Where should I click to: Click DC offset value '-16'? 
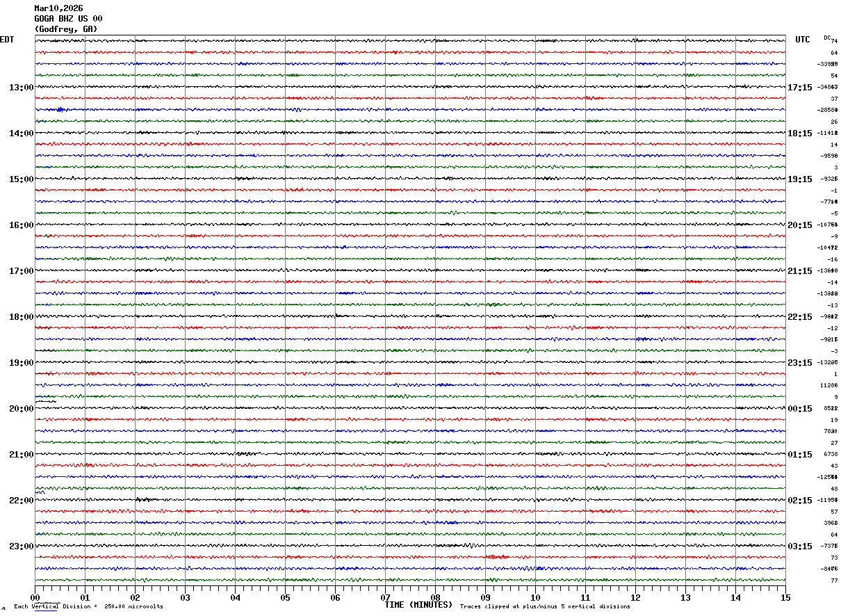[x=832, y=259]
